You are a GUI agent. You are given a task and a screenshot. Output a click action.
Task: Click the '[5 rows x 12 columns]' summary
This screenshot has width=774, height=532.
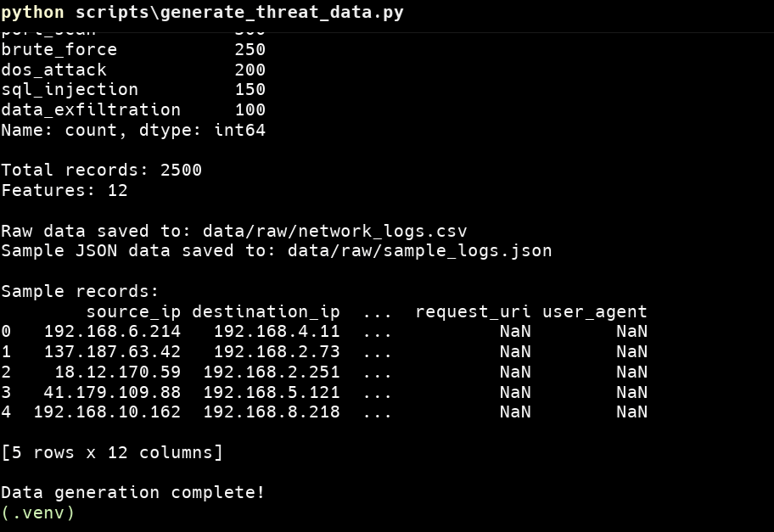(112, 453)
